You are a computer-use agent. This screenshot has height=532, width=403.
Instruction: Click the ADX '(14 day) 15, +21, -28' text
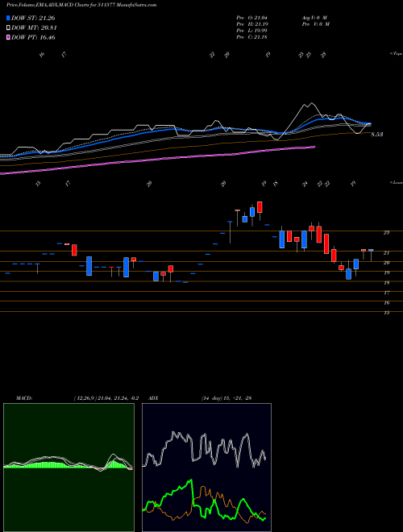tap(226, 398)
